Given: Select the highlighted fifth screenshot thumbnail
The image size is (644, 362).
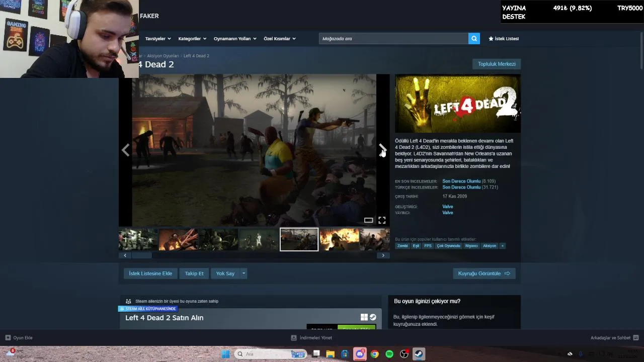Looking at the screenshot, I should pos(299,239).
